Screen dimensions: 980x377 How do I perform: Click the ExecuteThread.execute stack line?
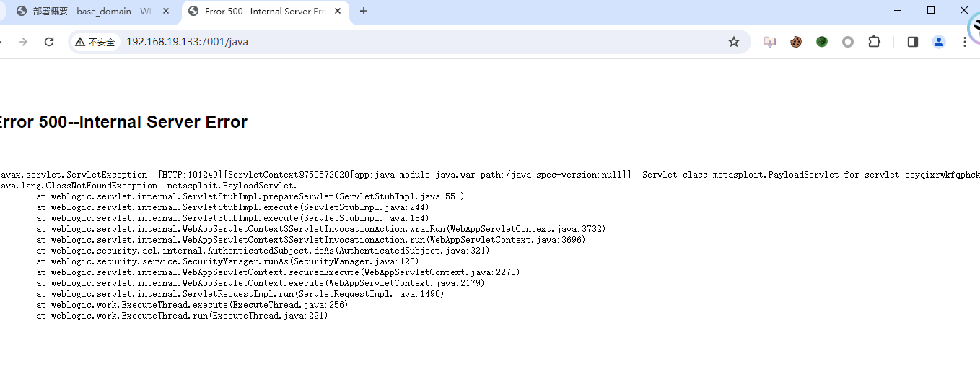192,305
